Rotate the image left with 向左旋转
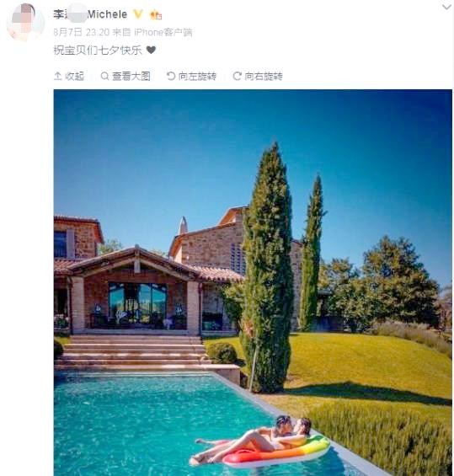Viewport: 454px width, 476px height. 197,76
